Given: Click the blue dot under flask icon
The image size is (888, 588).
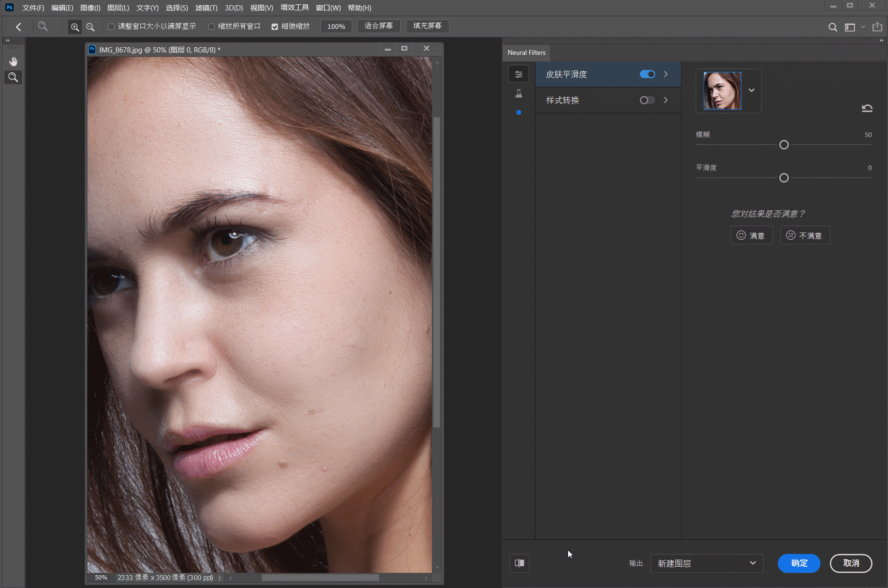Looking at the screenshot, I should click(518, 112).
